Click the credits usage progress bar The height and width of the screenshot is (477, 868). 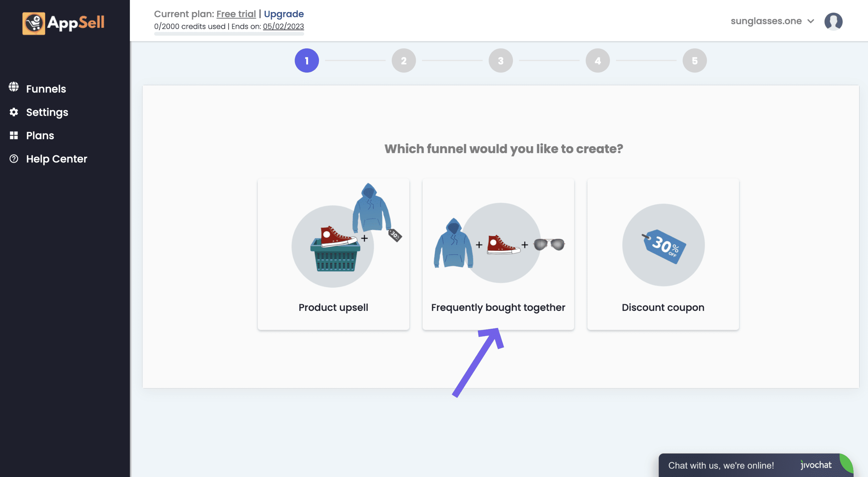click(229, 34)
